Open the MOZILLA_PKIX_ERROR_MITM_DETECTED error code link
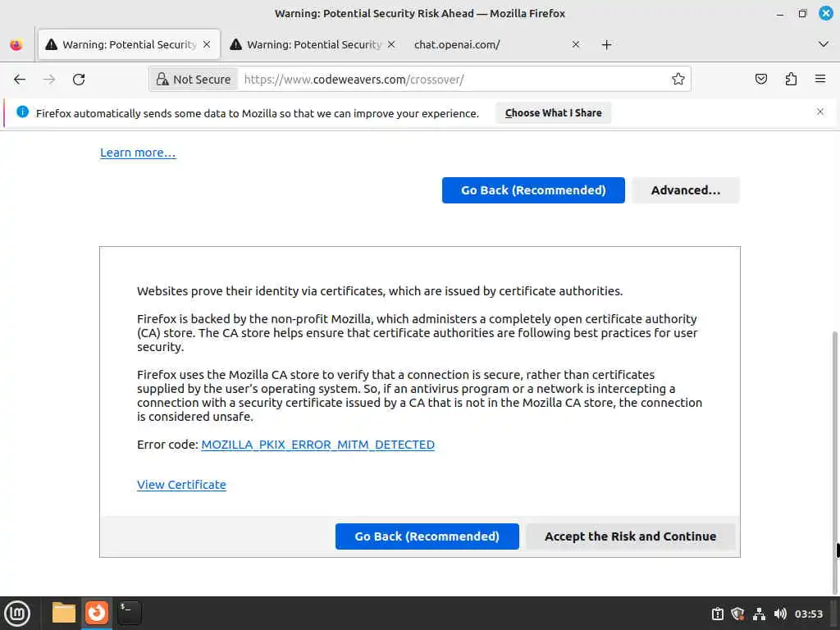The image size is (840, 630). 317,445
